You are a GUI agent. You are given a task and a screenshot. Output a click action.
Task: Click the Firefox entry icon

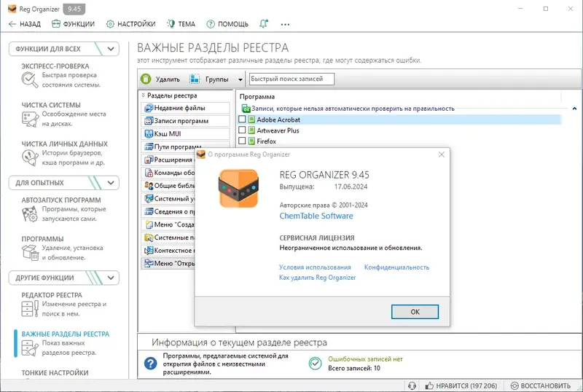tap(251, 141)
